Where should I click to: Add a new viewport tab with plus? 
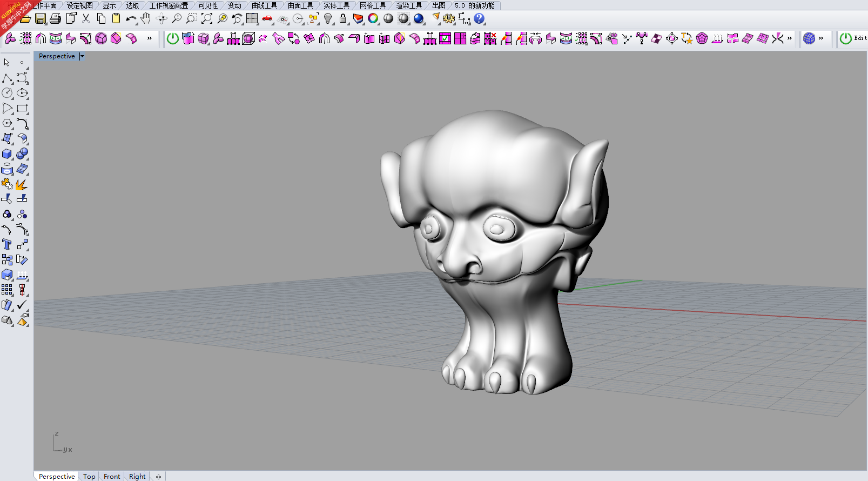pos(158,477)
